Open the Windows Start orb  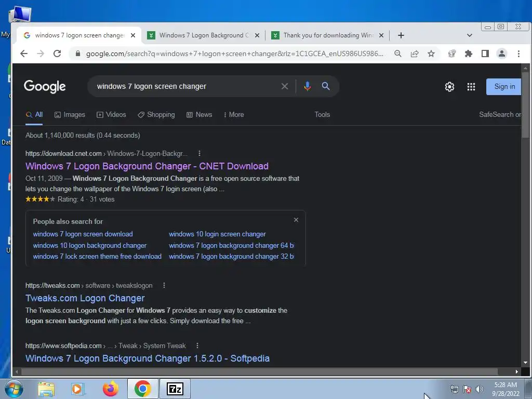14,389
